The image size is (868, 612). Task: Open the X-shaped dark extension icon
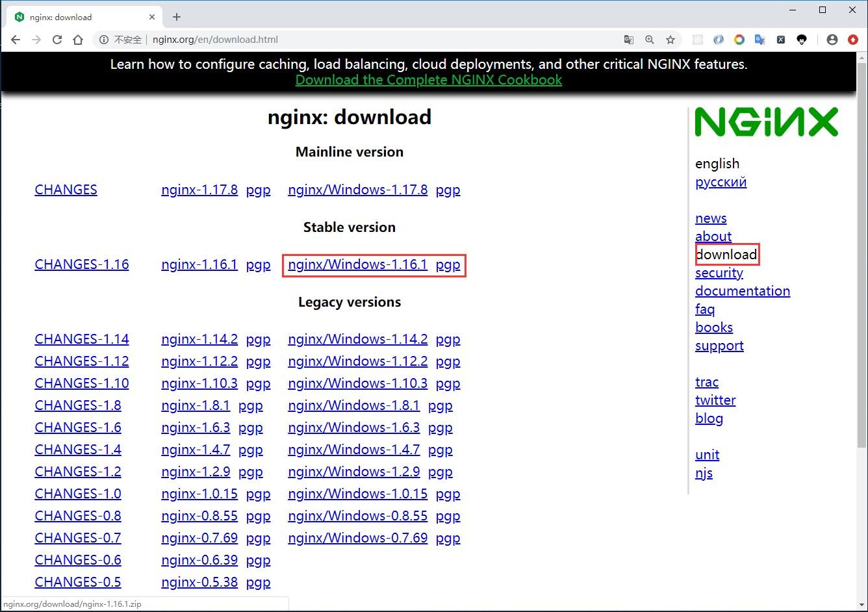tap(781, 40)
